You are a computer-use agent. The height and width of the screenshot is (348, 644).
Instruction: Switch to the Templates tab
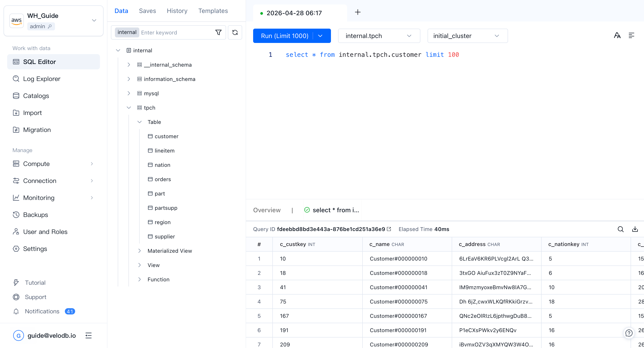[213, 11]
